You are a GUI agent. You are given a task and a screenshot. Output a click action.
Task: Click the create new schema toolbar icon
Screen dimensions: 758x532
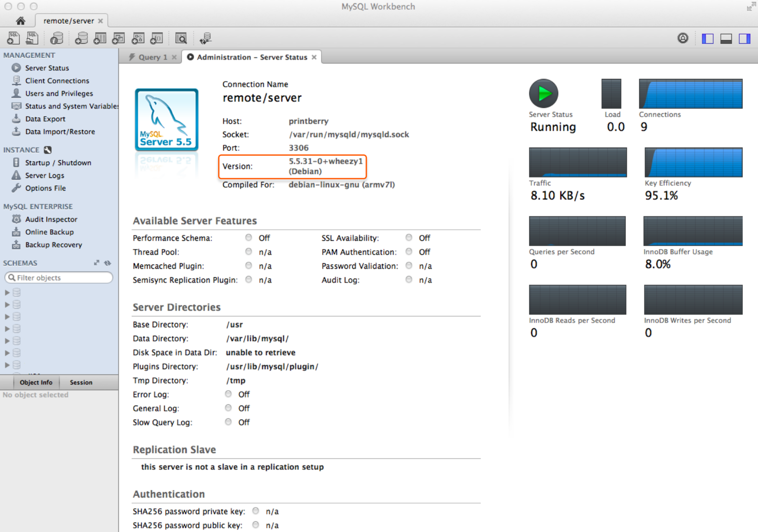tap(81, 38)
